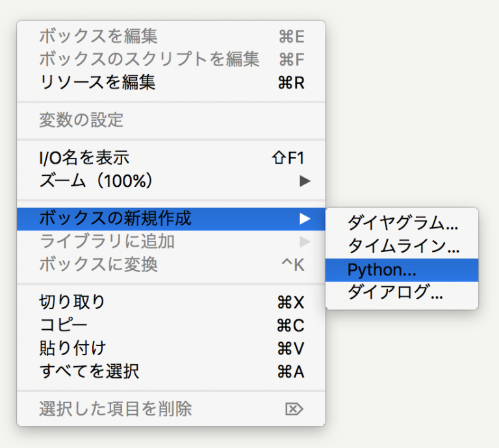Click the ライブラリに追加 submenu arrow
499x448 pixels.
304,242
